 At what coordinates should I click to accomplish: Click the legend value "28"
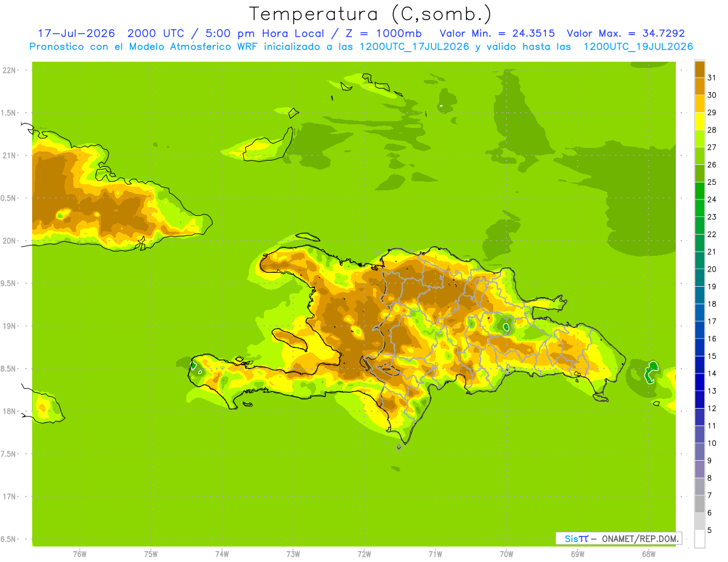click(713, 130)
